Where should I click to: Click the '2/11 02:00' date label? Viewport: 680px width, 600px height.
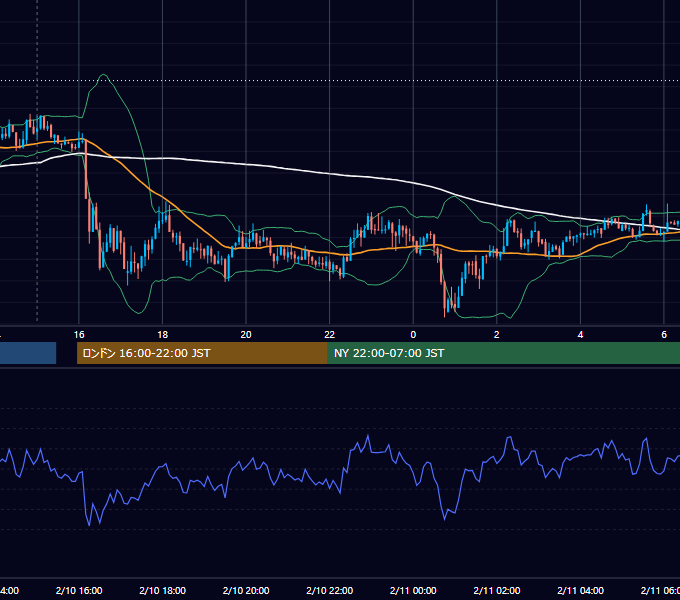click(x=497, y=590)
